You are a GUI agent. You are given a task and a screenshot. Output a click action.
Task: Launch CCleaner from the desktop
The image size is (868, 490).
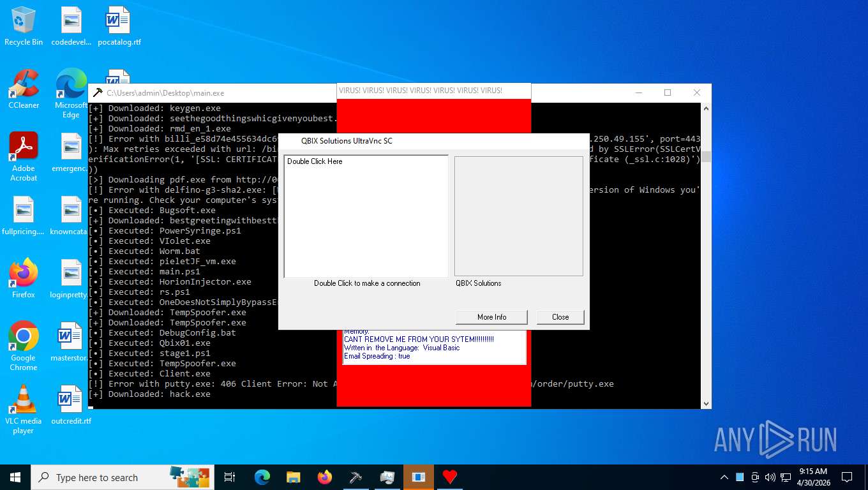point(24,89)
